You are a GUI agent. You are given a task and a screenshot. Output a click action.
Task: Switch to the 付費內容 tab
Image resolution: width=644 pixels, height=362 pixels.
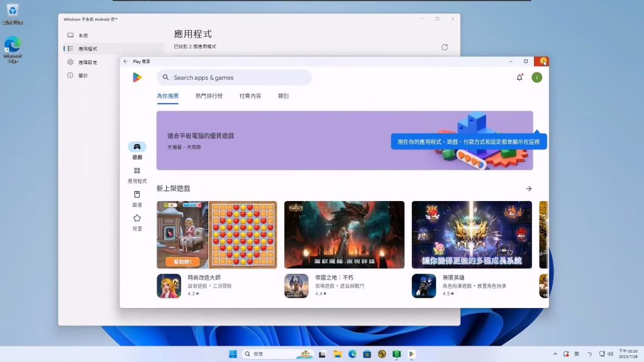click(x=250, y=96)
